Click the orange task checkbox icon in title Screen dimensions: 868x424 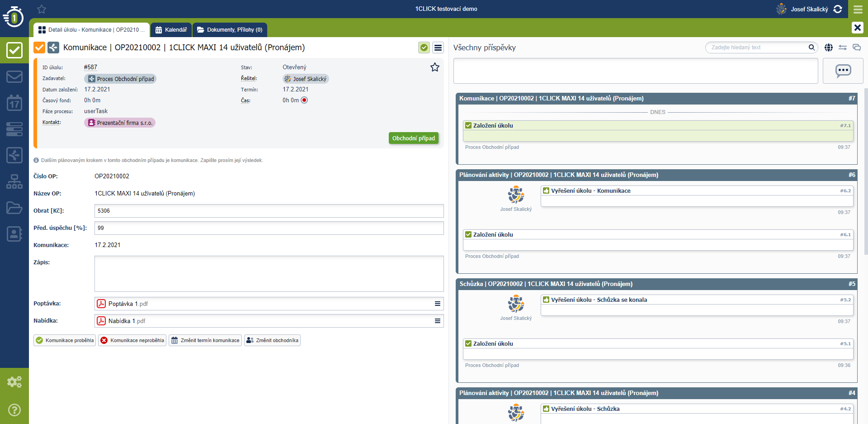click(39, 48)
